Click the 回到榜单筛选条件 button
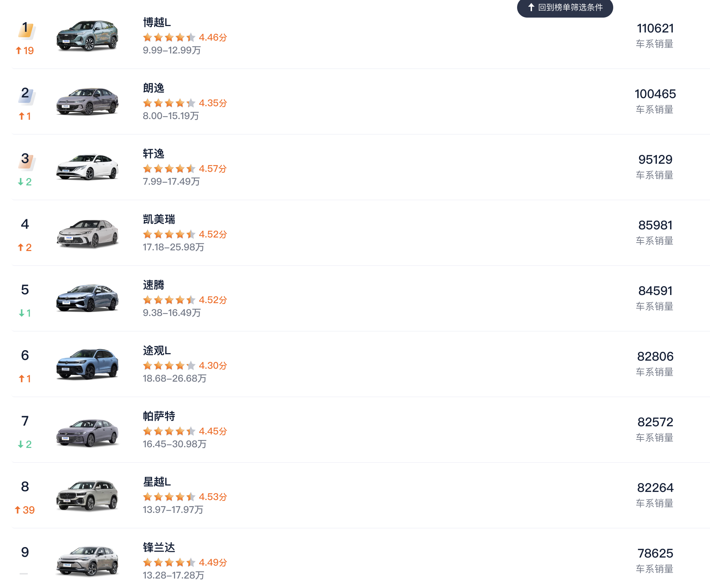This screenshot has height=588, width=710. (565, 7)
